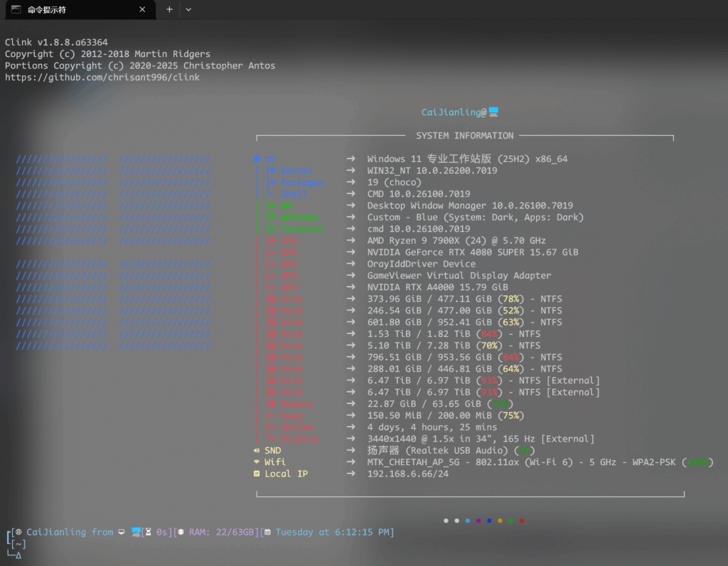728x566 pixels.
Task: Click the RAM: 22/63GB prompt segment
Action: tap(220, 532)
